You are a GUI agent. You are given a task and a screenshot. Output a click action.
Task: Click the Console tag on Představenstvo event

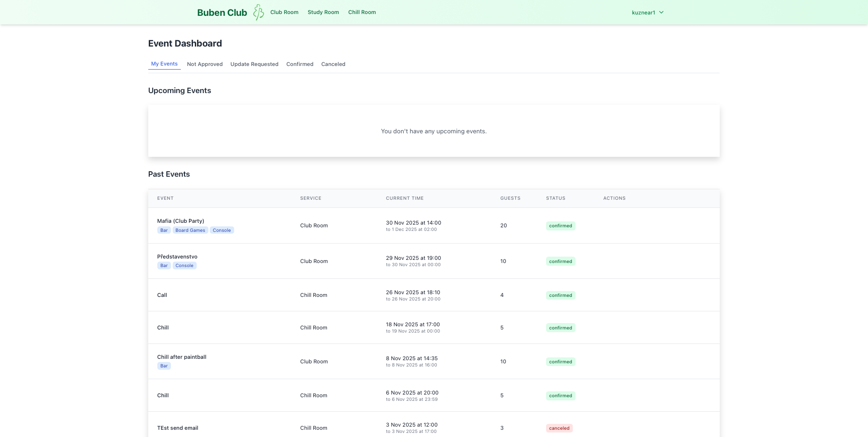184,266
